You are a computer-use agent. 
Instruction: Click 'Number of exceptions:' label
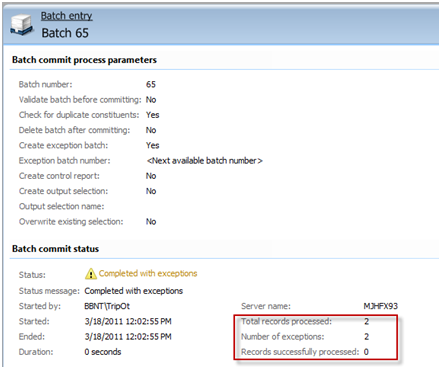(283, 337)
